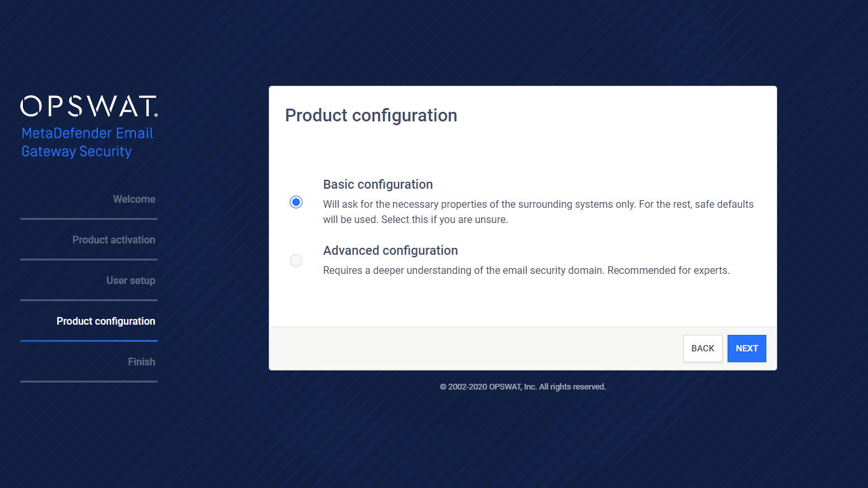Image resolution: width=868 pixels, height=488 pixels.
Task: Click the OPSWAT copyright footer text
Action: (523, 386)
